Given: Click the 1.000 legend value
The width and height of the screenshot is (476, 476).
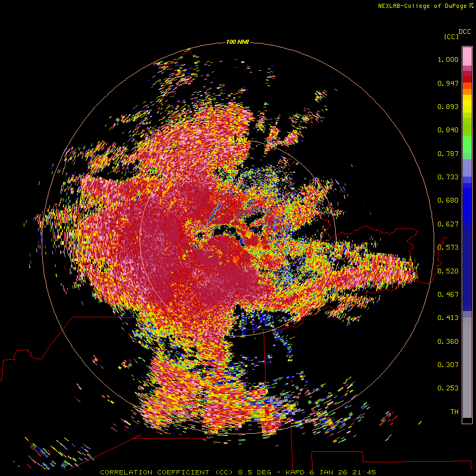Looking at the screenshot, I should (448, 59).
